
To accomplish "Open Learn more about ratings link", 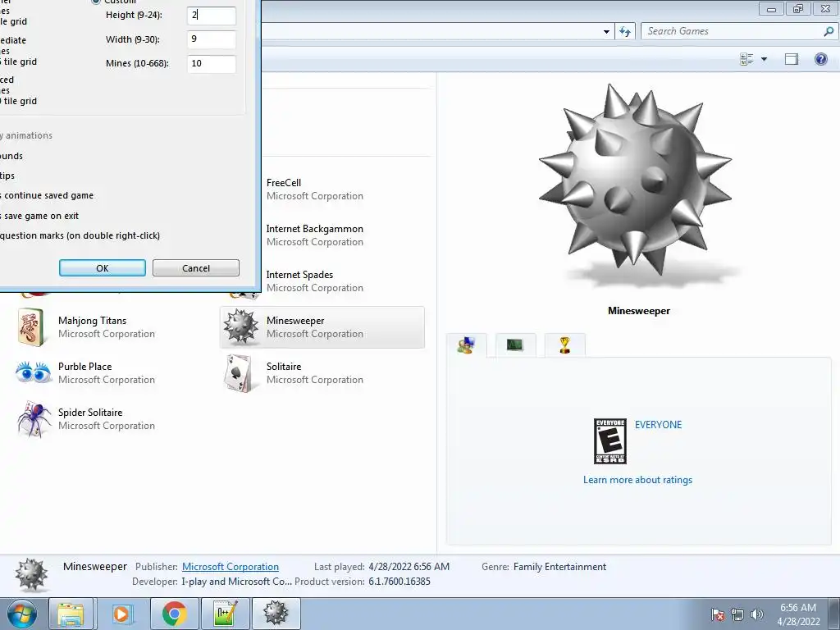I will coord(637,480).
